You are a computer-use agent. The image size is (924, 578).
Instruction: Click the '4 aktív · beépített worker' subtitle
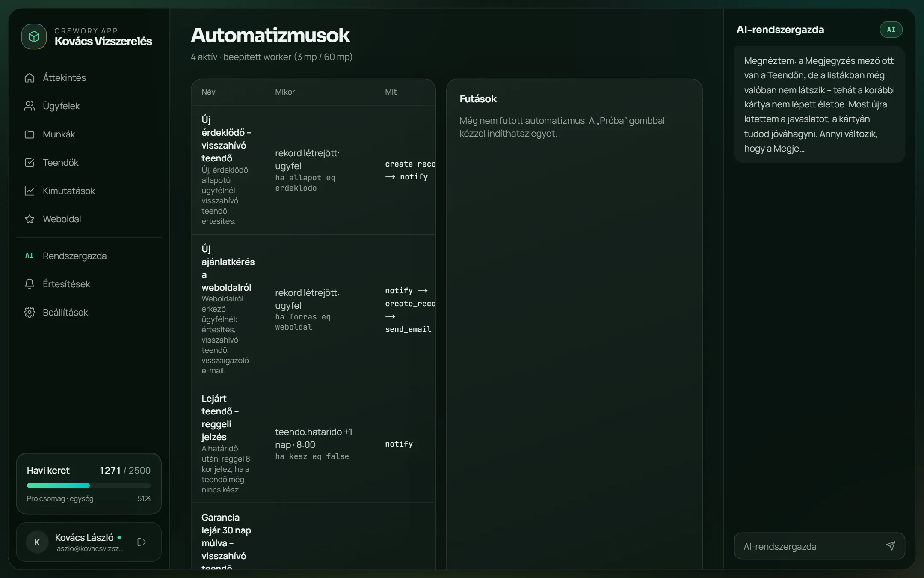point(272,57)
